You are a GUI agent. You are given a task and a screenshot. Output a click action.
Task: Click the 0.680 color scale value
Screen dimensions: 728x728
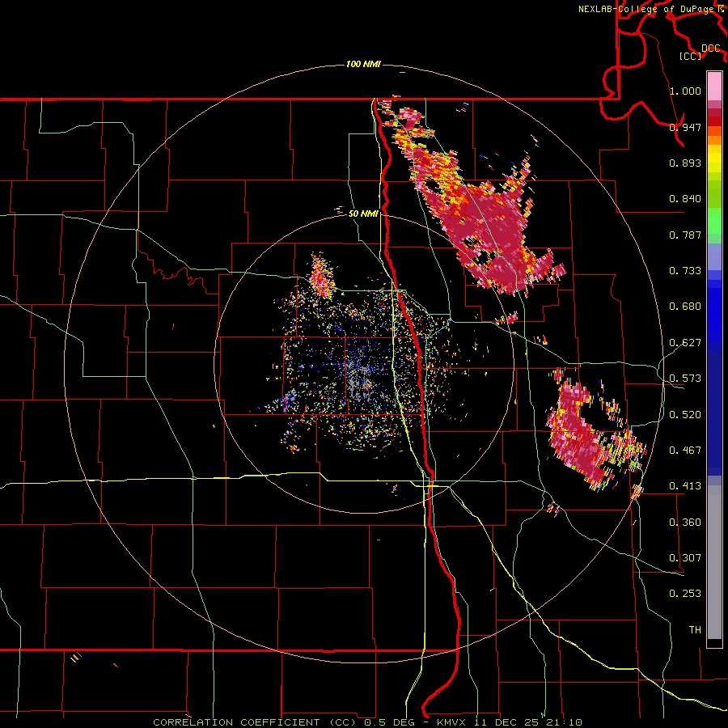[x=685, y=307]
